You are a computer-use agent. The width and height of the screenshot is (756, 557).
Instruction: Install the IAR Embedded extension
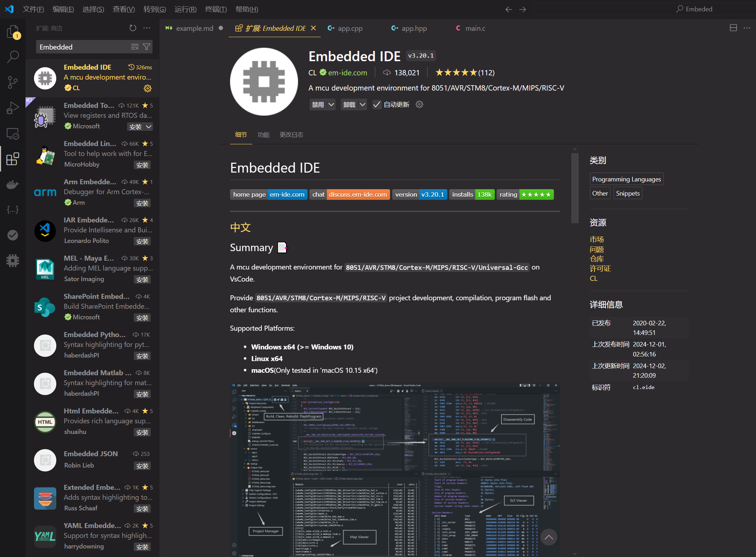tap(142, 242)
